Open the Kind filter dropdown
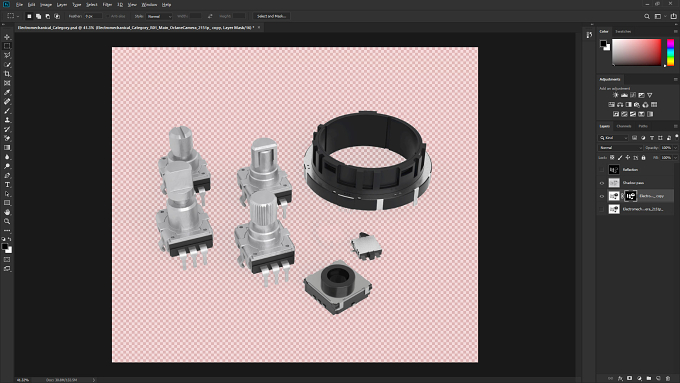 tap(614, 138)
